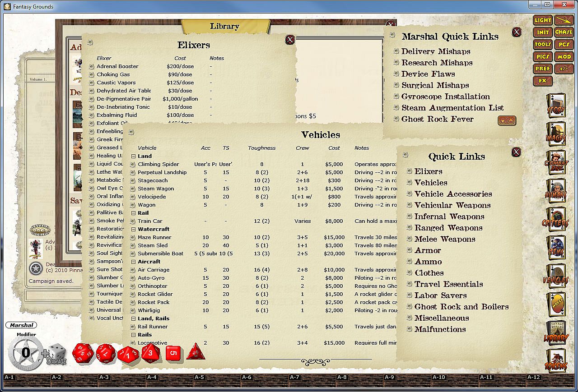Open Ranged Weapons in Quick Links
Viewport: 578px width, 392px height.
[x=448, y=228]
